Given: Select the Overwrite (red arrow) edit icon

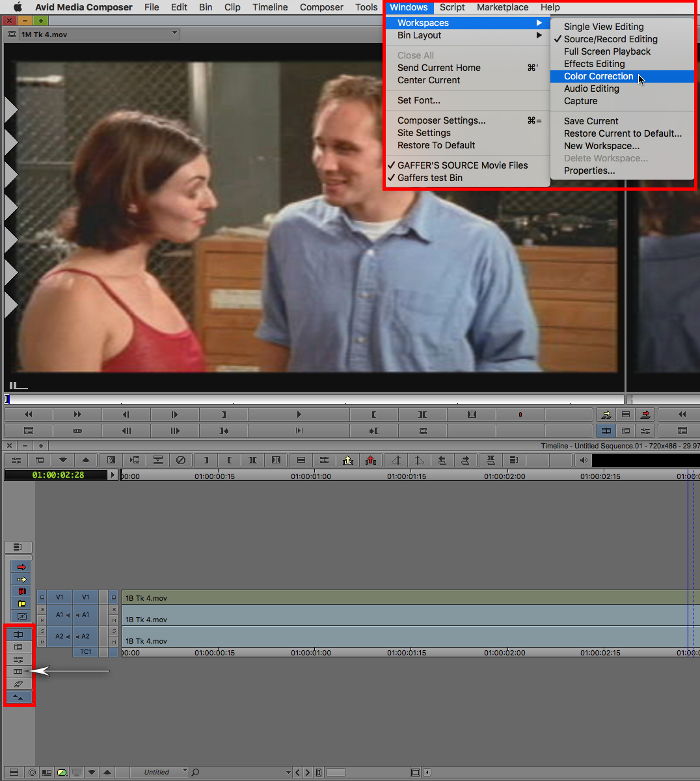Looking at the screenshot, I should [x=21, y=567].
